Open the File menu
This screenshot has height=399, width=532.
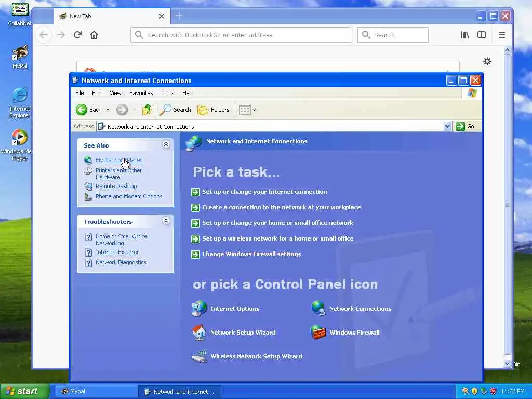click(79, 93)
